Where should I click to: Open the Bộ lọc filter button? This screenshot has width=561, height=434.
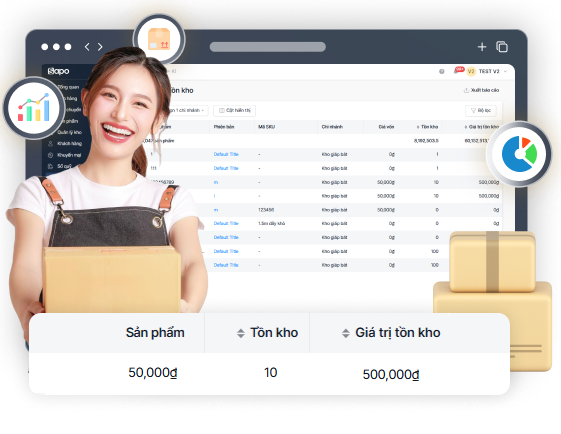[481, 111]
